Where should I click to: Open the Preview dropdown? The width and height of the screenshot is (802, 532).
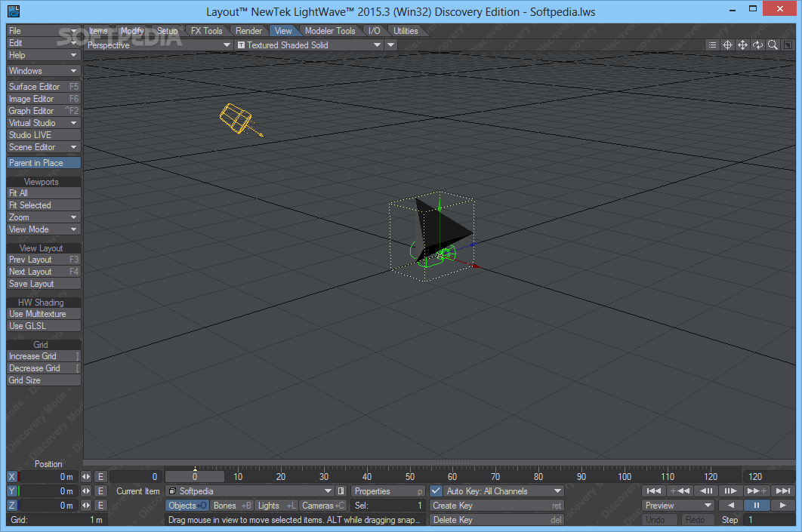coord(677,505)
